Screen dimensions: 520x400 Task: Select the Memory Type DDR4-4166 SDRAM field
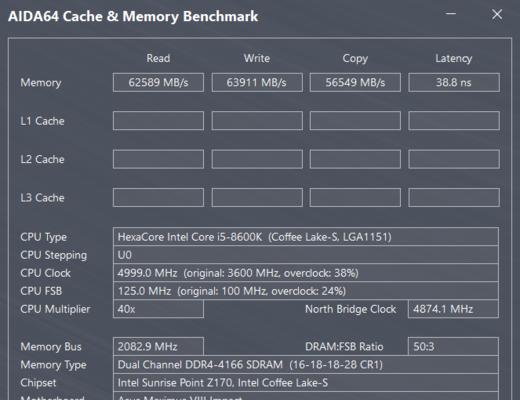(306, 364)
